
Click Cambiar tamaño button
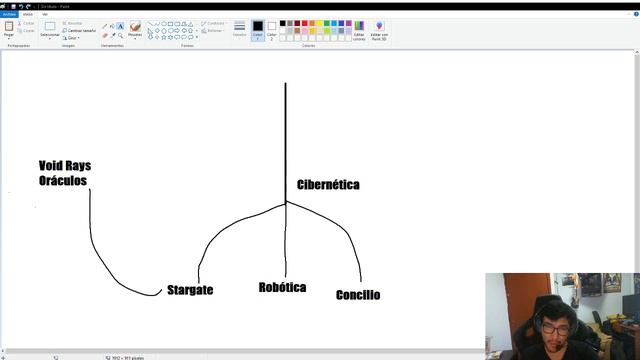[x=79, y=31]
